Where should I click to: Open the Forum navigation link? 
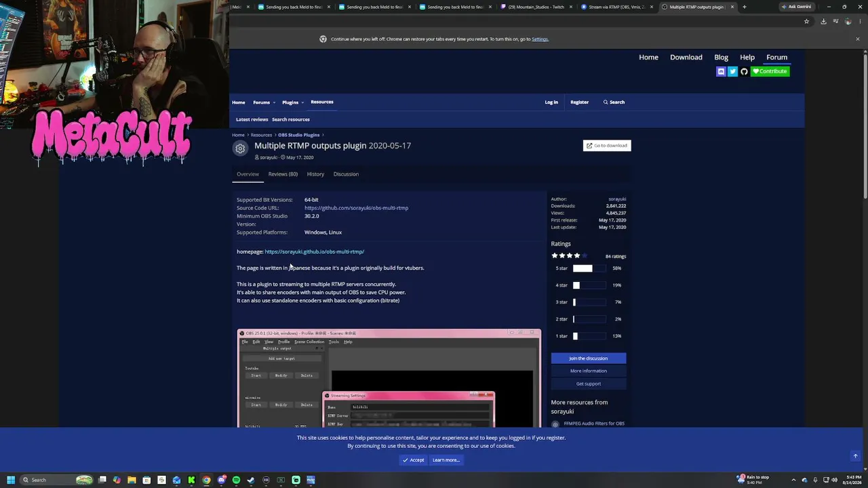(x=777, y=57)
